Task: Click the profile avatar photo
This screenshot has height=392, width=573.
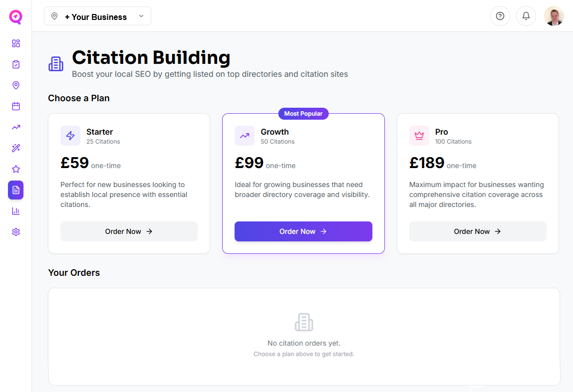Action: 554,15
